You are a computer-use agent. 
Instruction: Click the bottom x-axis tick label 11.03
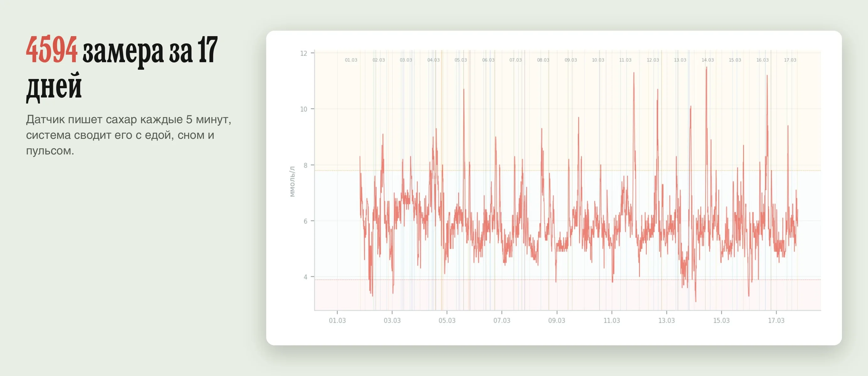click(612, 321)
